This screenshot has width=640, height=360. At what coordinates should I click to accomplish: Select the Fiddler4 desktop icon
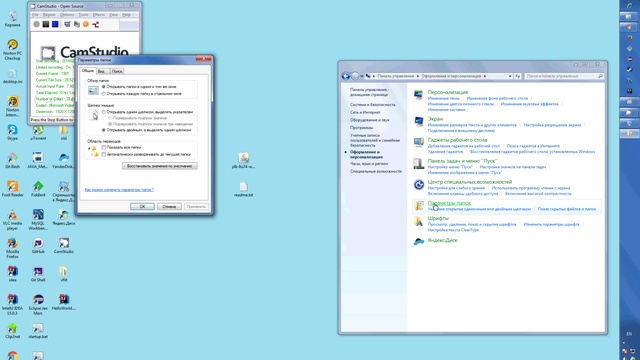(x=38, y=189)
